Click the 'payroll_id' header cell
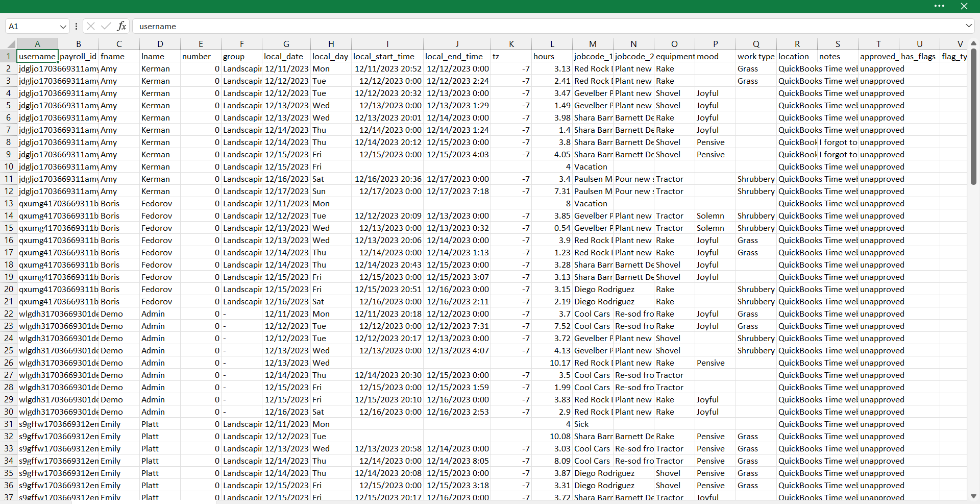Image resolution: width=980 pixels, height=504 pixels. point(78,56)
